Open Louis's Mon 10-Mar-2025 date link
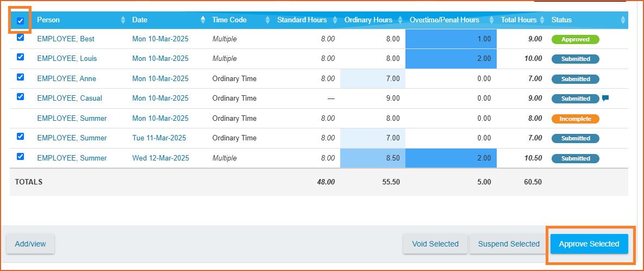644x271 pixels. pos(160,58)
